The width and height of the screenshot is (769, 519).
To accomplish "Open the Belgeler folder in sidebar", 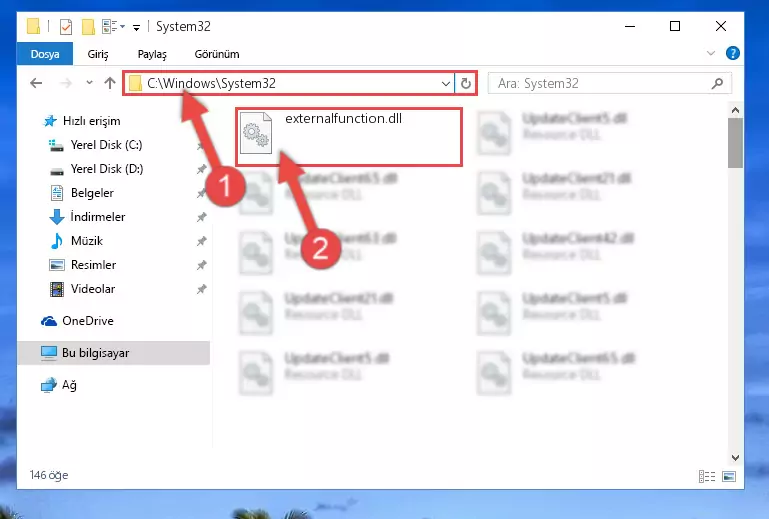I will 92,193.
